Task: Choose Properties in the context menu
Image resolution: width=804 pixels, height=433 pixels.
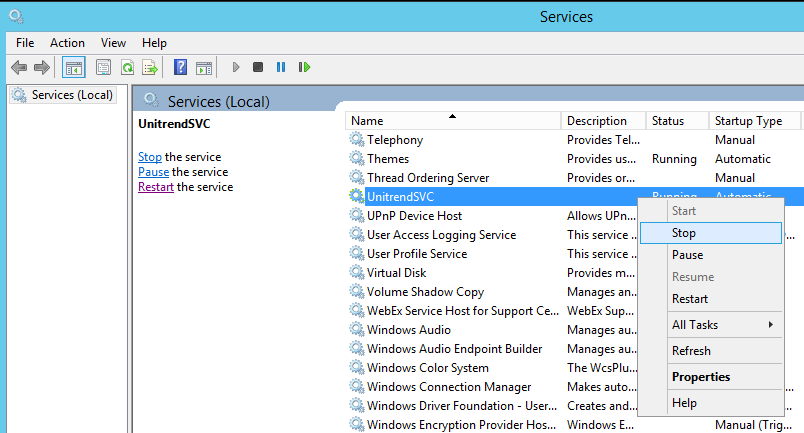Action: (711, 377)
